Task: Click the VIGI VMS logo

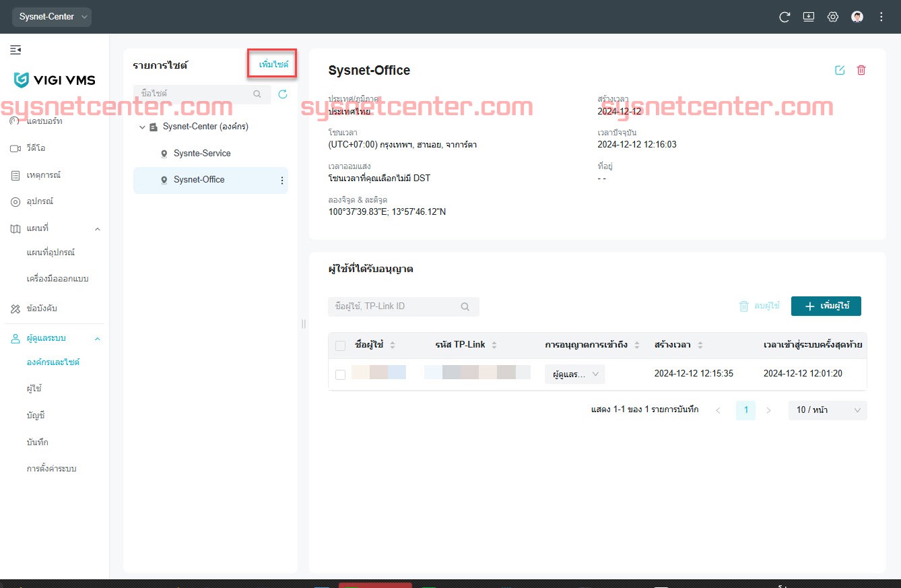Action: (55, 80)
